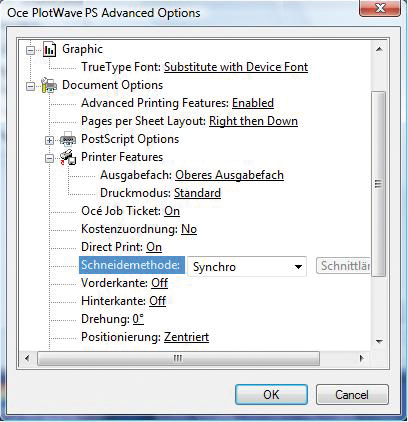Change TrueType Font Substitute with Device Font
This screenshot has width=408, height=422.
pos(236,67)
